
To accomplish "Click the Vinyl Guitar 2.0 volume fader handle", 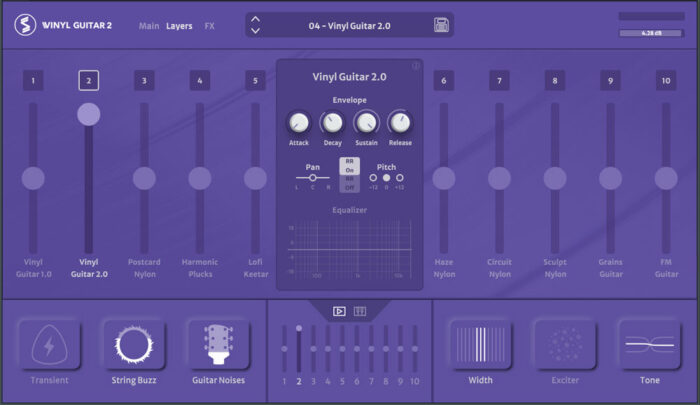I will coord(88,114).
